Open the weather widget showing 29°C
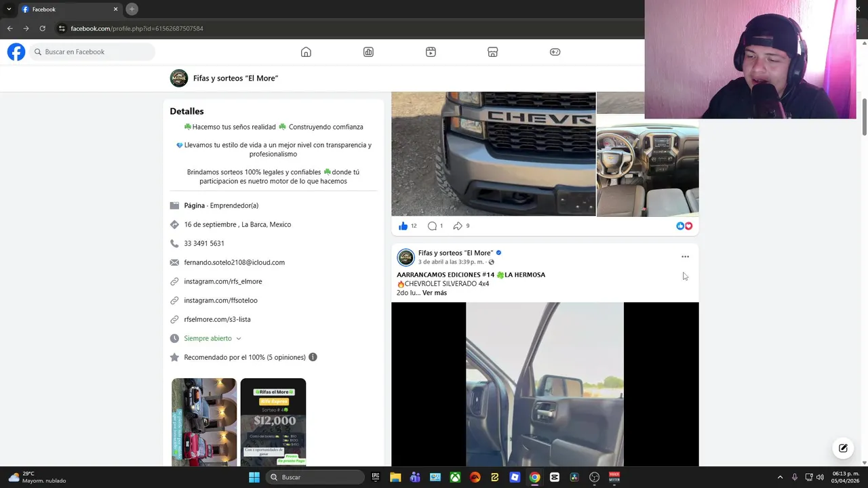 click(x=37, y=477)
